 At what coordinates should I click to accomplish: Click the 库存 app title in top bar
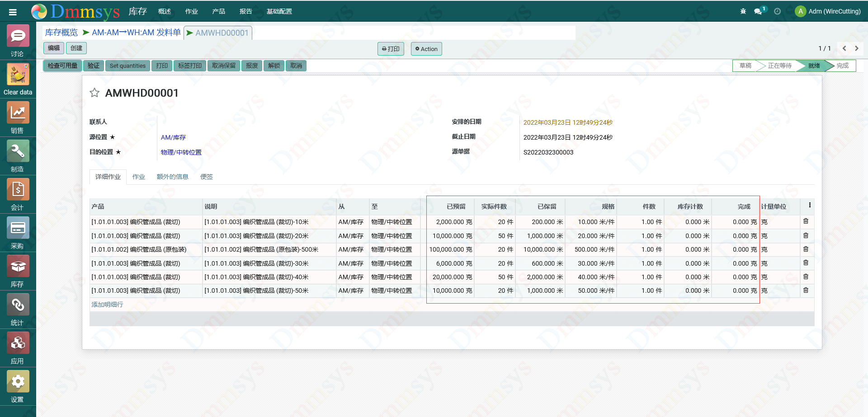(137, 11)
